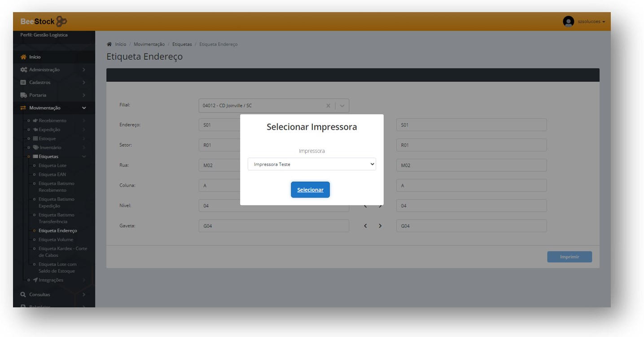Click the Etiquetas breadcrumb link
Viewport: 644px width, 337px height.
click(182, 44)
